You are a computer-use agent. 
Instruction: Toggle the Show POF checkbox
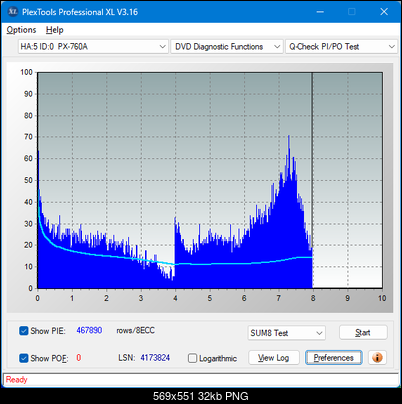pyautogui.click(x=24, y=358)
